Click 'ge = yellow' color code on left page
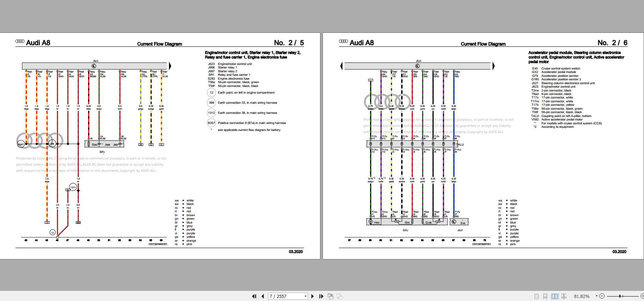644x301 pixels. click(x=185, y=237)
